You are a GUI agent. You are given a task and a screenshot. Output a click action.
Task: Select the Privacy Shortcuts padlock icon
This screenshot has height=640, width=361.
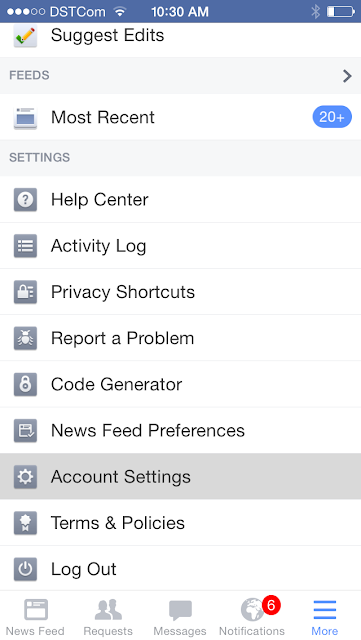(25, 292)
